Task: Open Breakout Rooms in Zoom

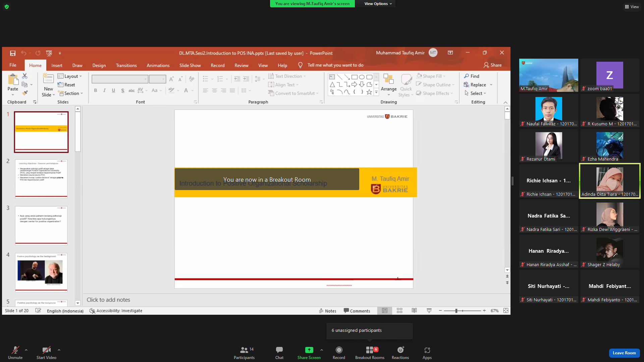Action: click(370, 353)
